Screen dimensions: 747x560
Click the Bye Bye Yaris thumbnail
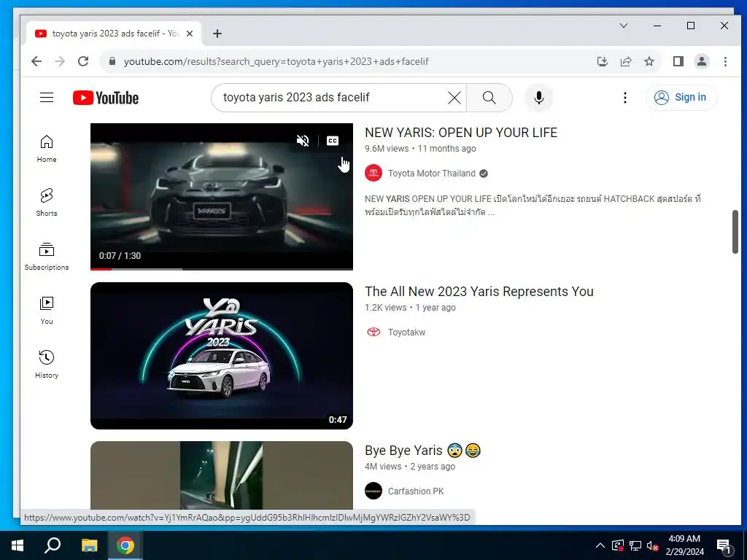[x=222, y=475]
